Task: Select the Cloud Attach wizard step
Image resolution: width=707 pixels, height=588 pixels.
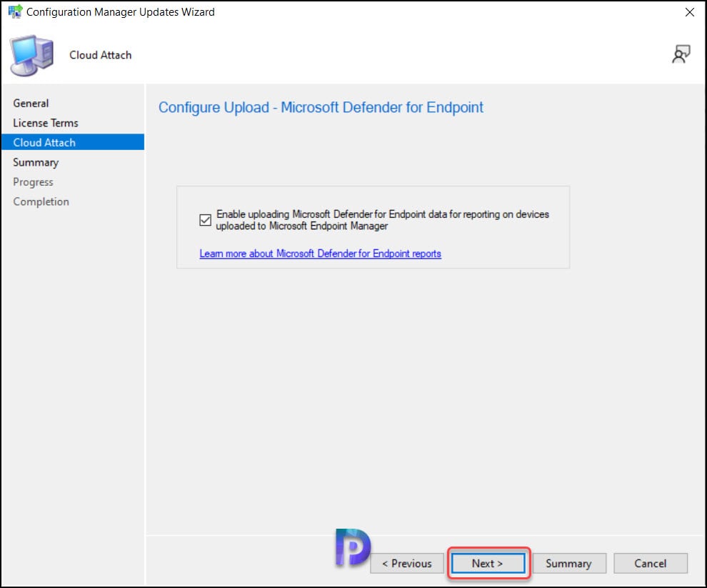Action: [x=73, y=142]
